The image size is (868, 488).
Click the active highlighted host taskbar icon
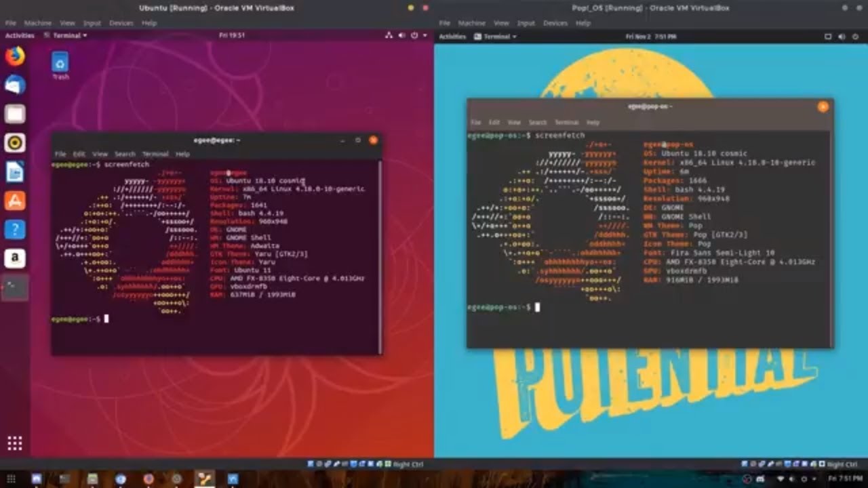tap(204, 479)
